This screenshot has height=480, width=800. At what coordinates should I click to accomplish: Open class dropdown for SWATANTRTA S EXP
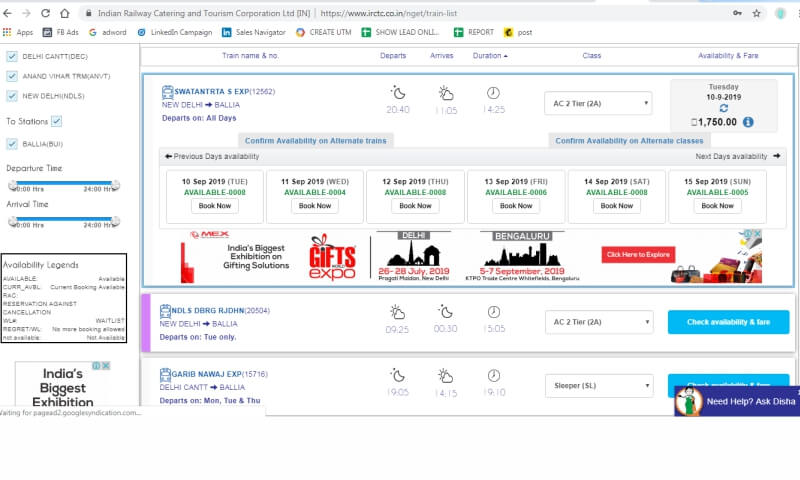tap(598, 103)
